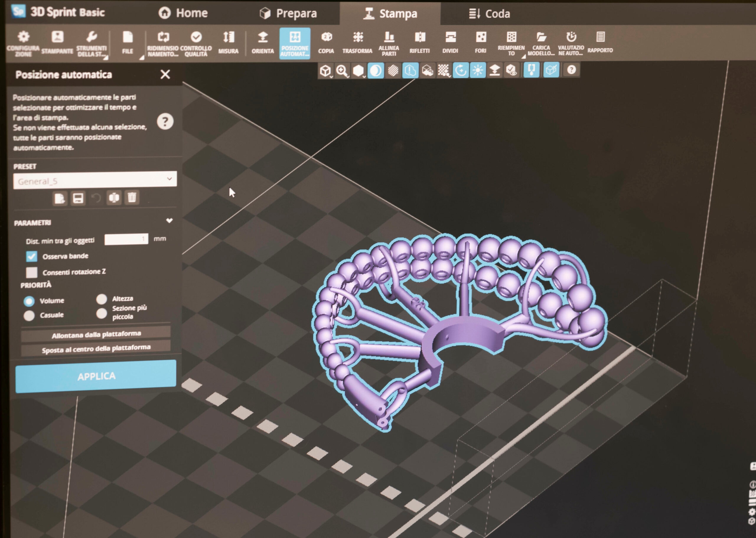
Task: Toggle the sun lighting view button
Action: pos(478,70)
